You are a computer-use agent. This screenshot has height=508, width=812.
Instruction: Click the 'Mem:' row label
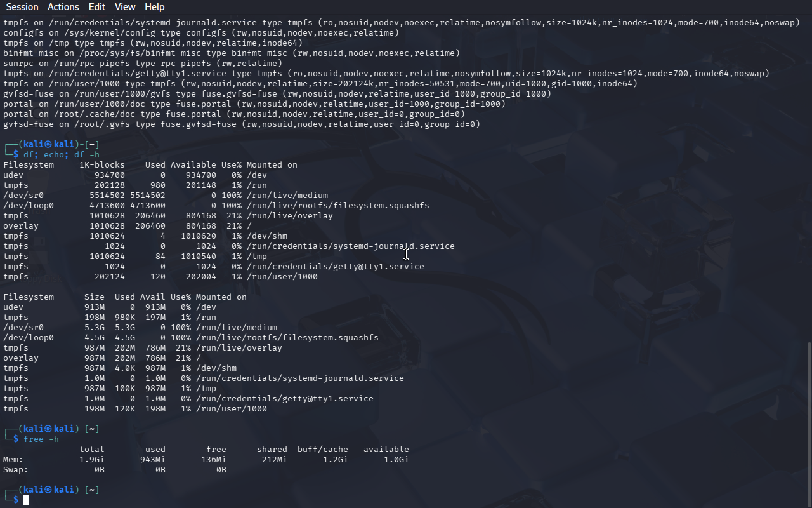pyautogui.click(x=13, y=459)
